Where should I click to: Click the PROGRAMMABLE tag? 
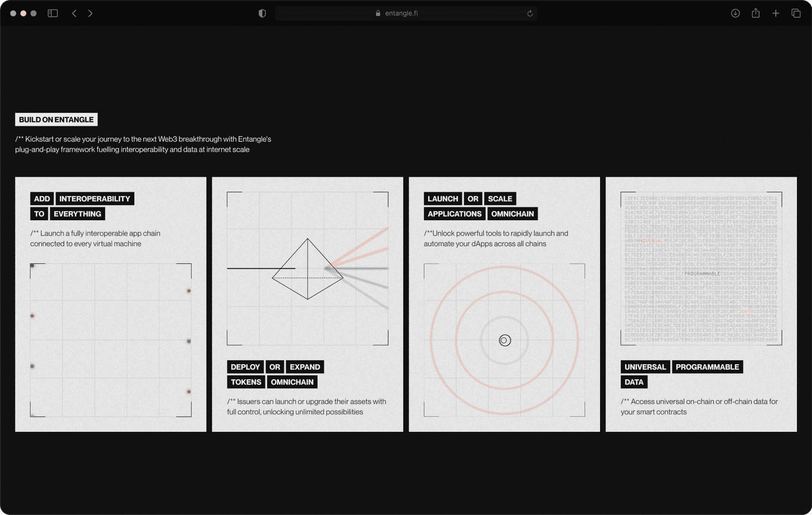pyautogui.click(x=707, y=367)
